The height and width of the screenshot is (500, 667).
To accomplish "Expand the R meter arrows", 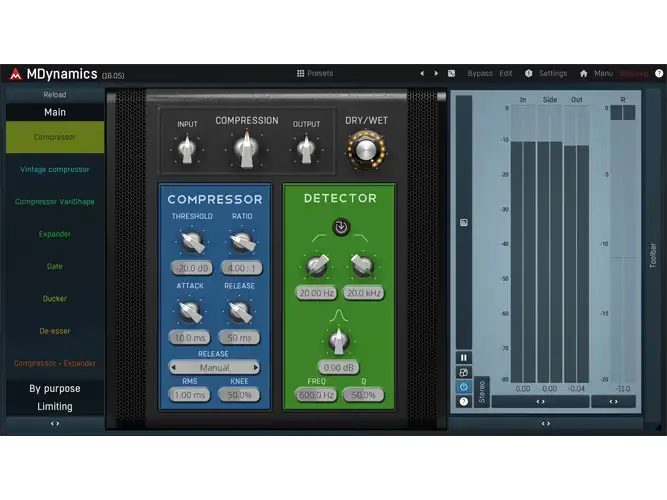I will pos(613,401).
